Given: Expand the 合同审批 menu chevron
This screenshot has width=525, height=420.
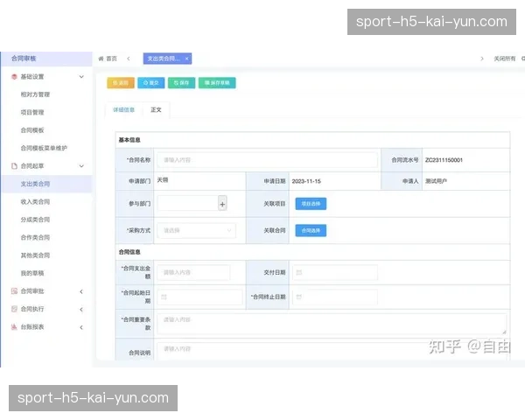Looking at the screenshot, I should click(x=81, y=291).
